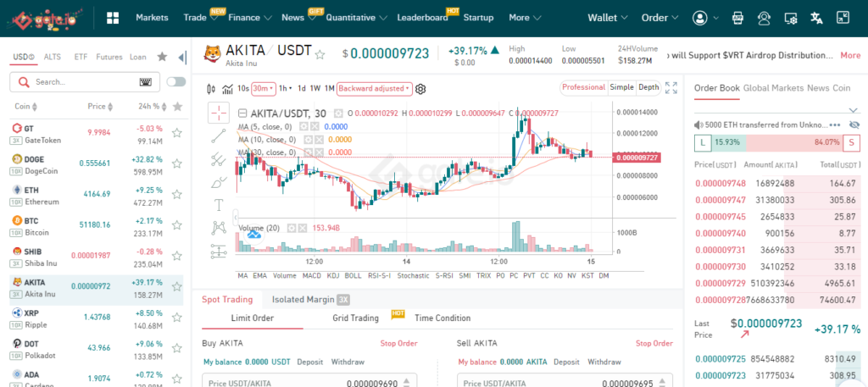Select the text annotation tool
Screen dimensions: 868x387
pyautogui.click(x=219, y=205)
